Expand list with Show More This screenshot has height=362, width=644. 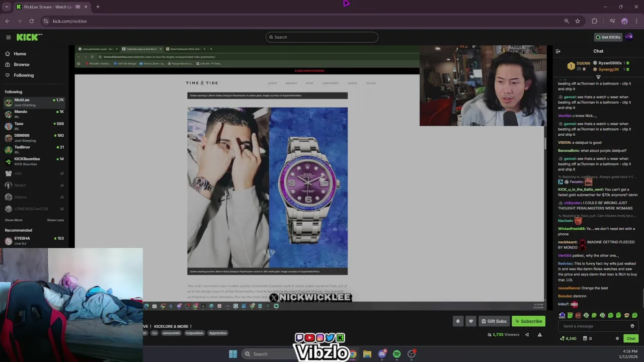click(14, 220)
